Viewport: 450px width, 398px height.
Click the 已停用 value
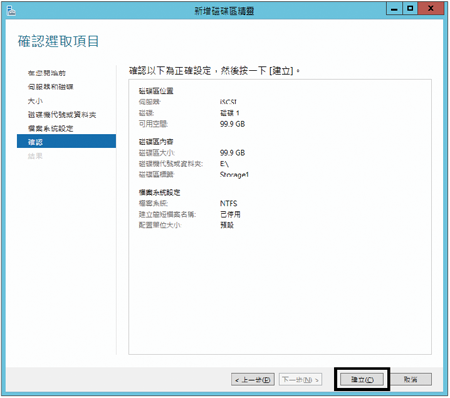230,214
